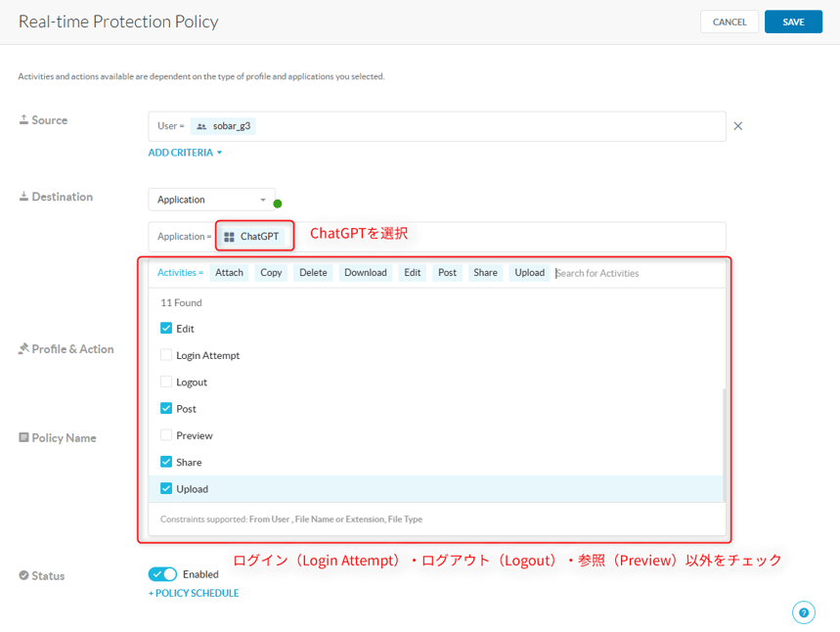
Task: Click the Status checkmark icon
Action: 23,576
